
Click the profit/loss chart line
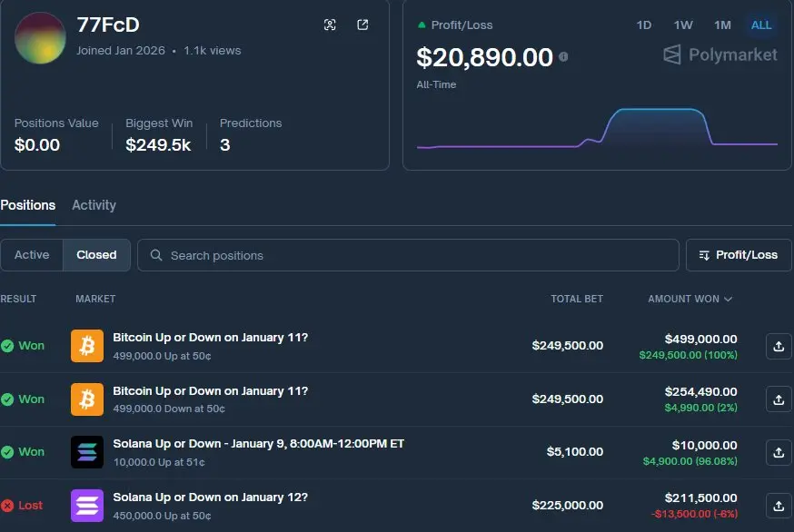point(597,129)
